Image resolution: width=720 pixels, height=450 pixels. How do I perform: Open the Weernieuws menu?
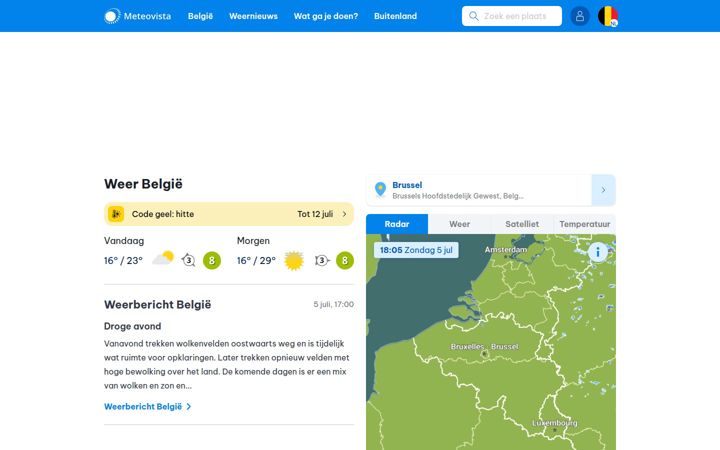click(x=253, y=16)
